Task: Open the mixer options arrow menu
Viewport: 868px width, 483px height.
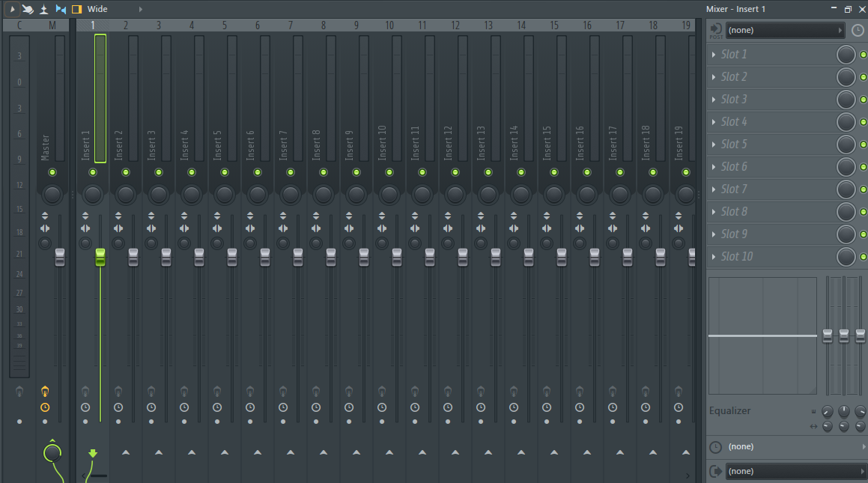Action: click(12, 9)
